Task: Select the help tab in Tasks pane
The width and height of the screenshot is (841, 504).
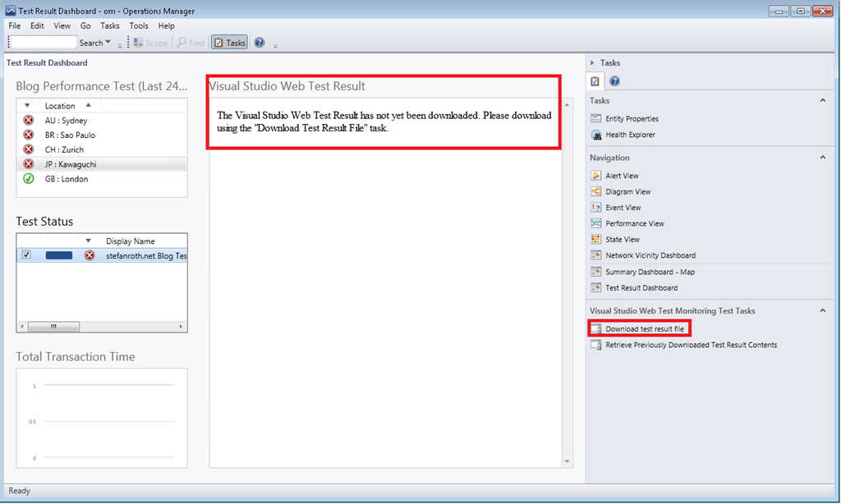Action: [x=614, y=81]
